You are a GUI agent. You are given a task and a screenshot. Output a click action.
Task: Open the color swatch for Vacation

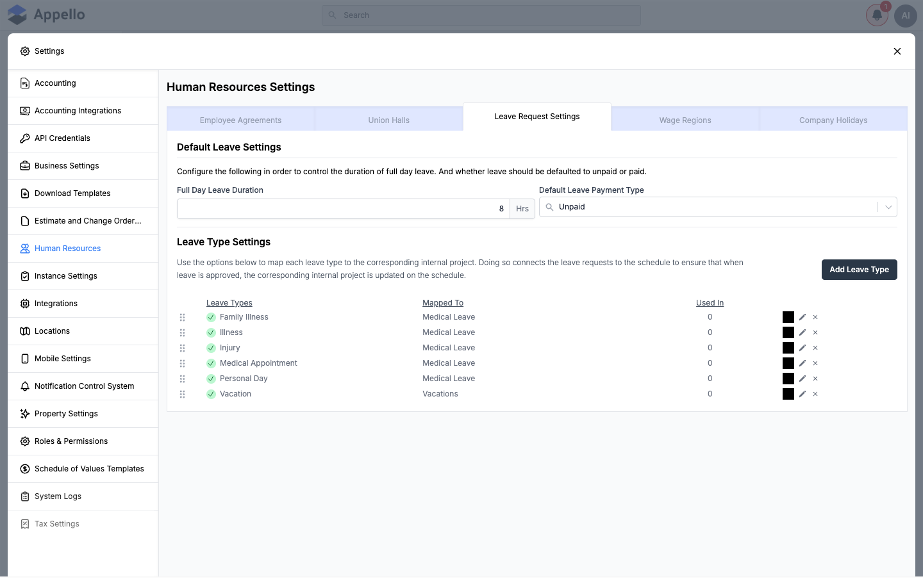coord(788,394)
